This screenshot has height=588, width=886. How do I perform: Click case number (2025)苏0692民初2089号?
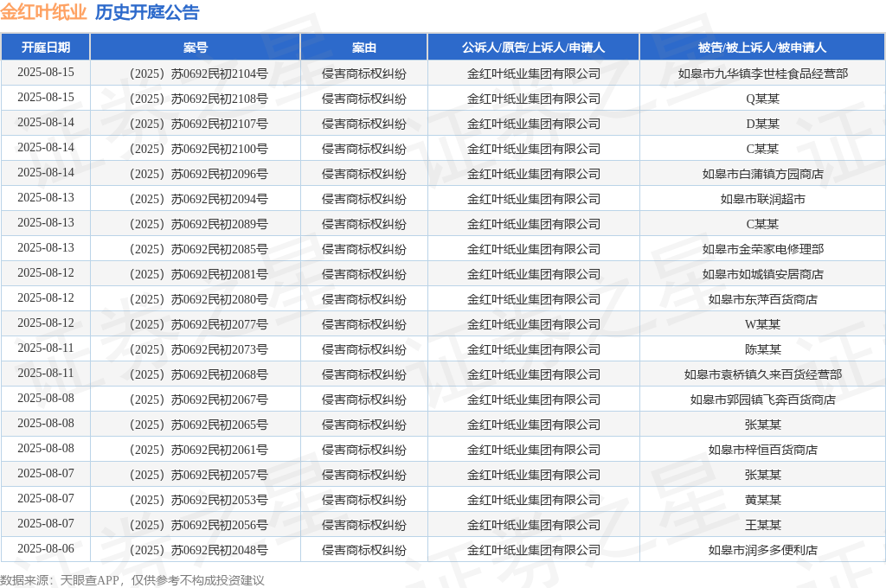(x=196, y=224)
